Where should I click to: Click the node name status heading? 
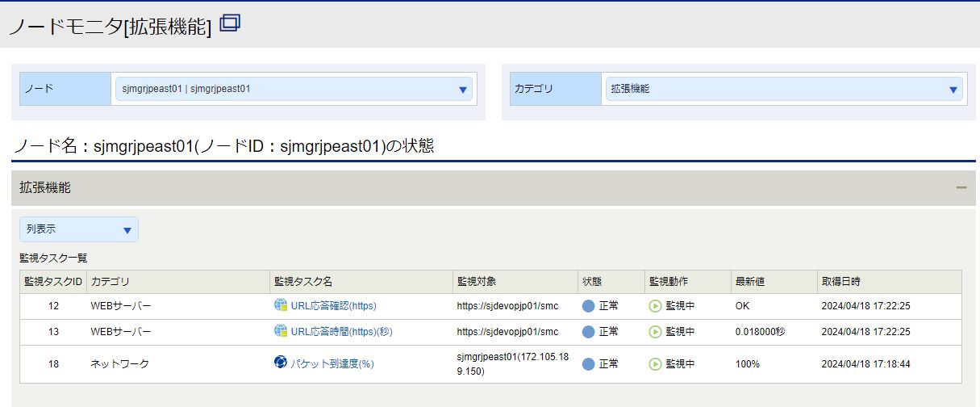(223, 146)
